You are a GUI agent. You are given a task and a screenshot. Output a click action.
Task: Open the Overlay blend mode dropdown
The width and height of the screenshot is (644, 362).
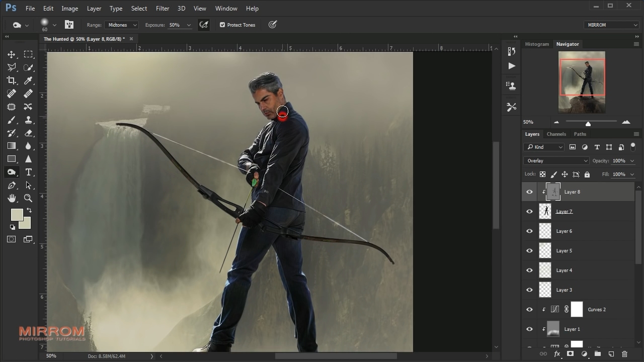[x=556, y=161]
